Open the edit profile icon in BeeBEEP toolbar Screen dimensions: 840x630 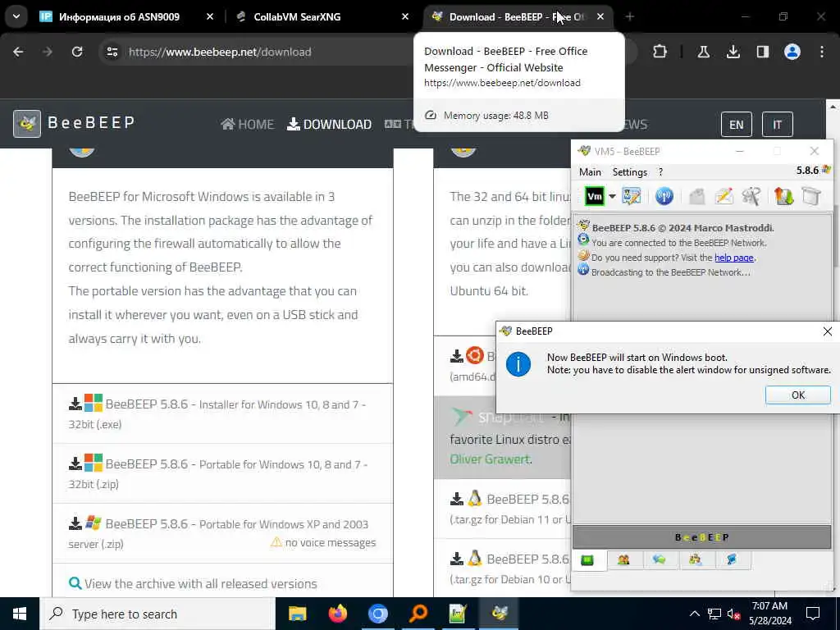point(632,196)
